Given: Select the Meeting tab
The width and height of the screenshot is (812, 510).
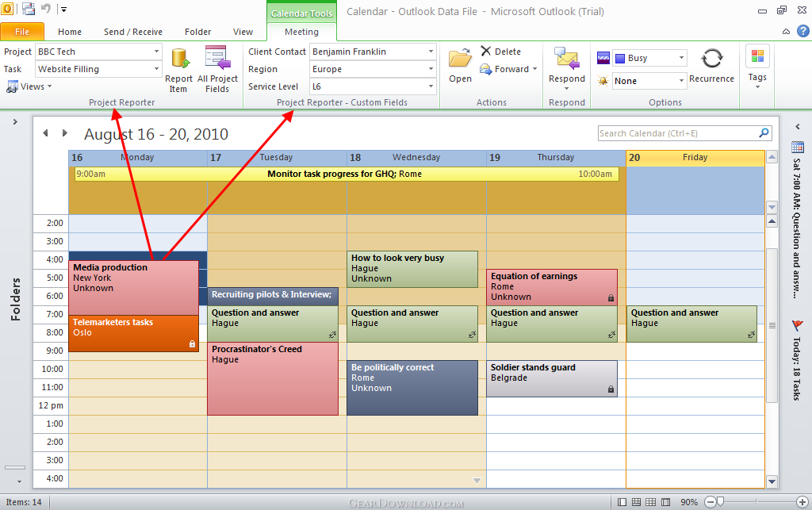Looking at the screenshot, I should 301,32.
